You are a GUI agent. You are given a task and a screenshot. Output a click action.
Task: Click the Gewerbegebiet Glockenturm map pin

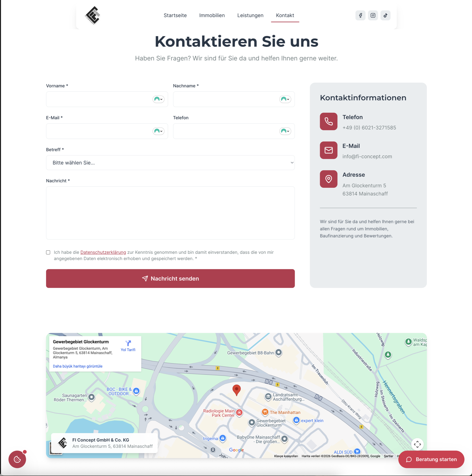click(x=252, y=422)
